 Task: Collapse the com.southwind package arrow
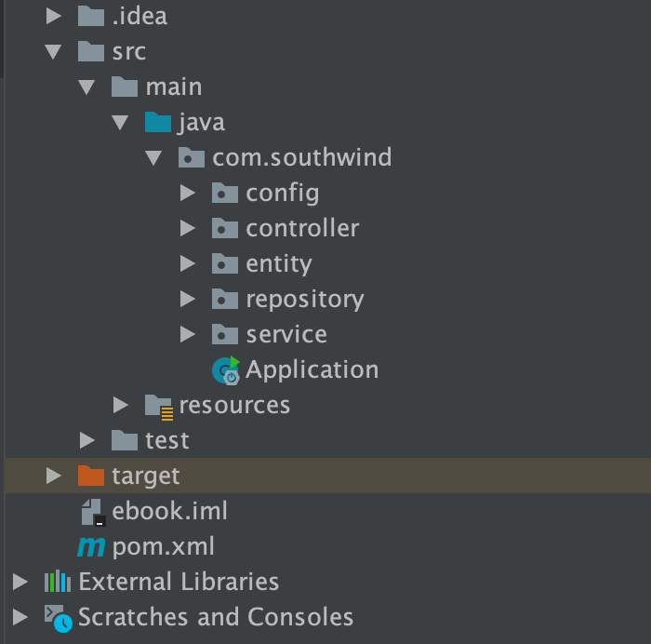click(153, 158)
